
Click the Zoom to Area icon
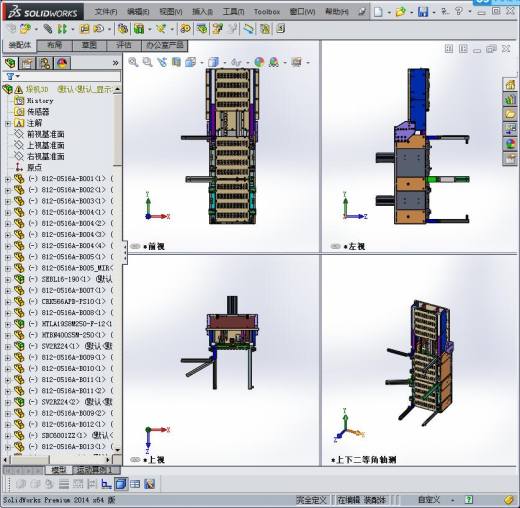coord(147,62)
